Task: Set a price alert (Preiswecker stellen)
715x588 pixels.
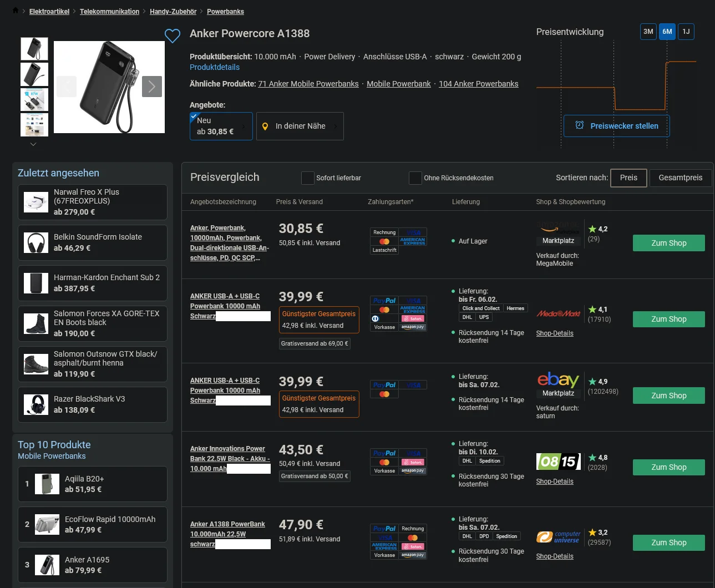Action: pyautogui.click(x=617, y=126)
